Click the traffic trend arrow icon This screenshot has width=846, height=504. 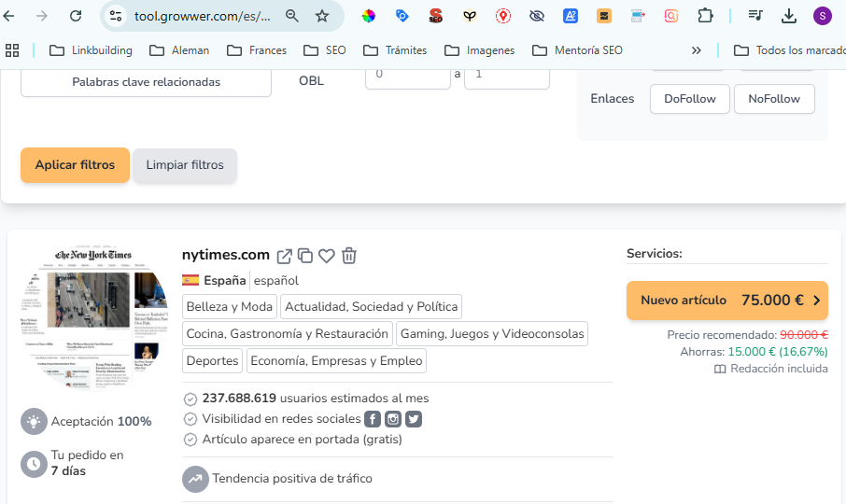point(195,479)
